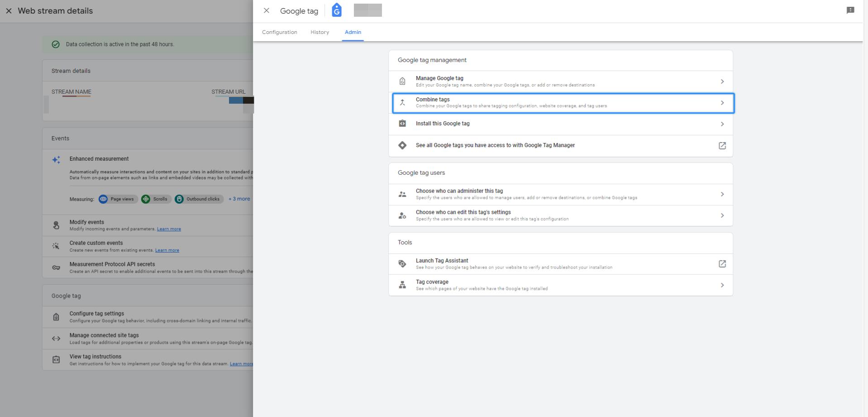Click external link icon for Tag Assistant
The width and height of the screenshot is (868, 417).
click(722, 264)
